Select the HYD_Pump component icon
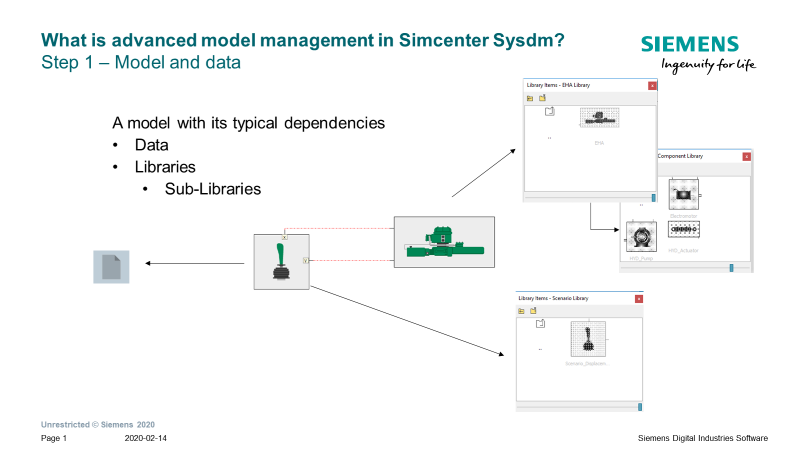 (641, 236)
